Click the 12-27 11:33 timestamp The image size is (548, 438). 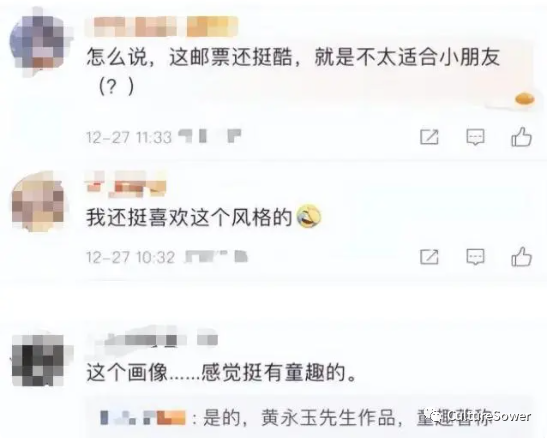point(129,137)
